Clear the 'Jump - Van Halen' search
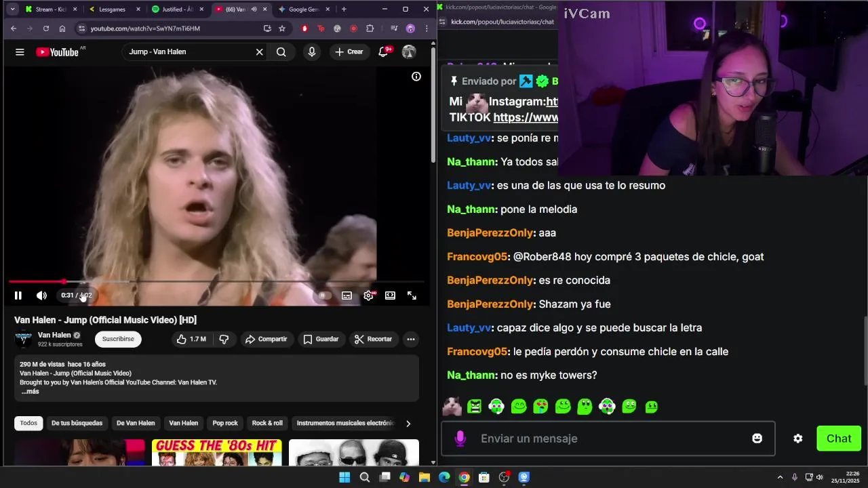This screenshot has height=488, width=868. click(x=259, y=52)
